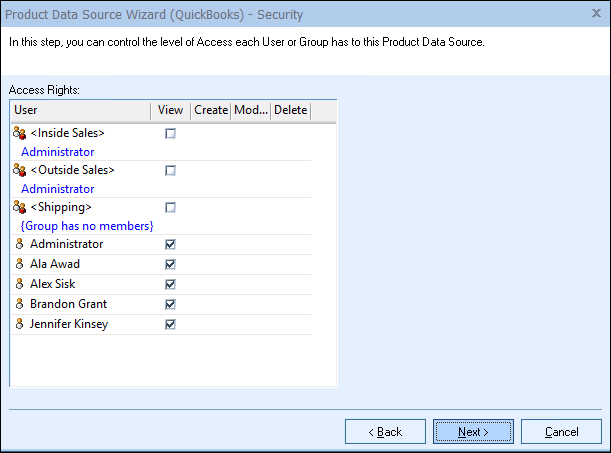The image size is (611, 453).
Task: Click the Jennifer Kinsey user icon
Action: click(19, 324)
